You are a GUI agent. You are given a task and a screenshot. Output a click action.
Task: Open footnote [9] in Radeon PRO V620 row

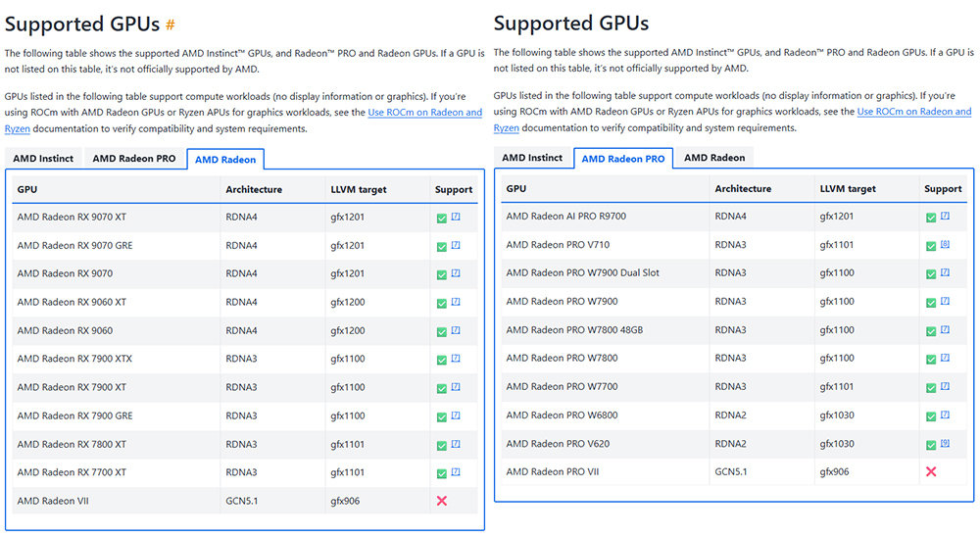pos(945,444)
